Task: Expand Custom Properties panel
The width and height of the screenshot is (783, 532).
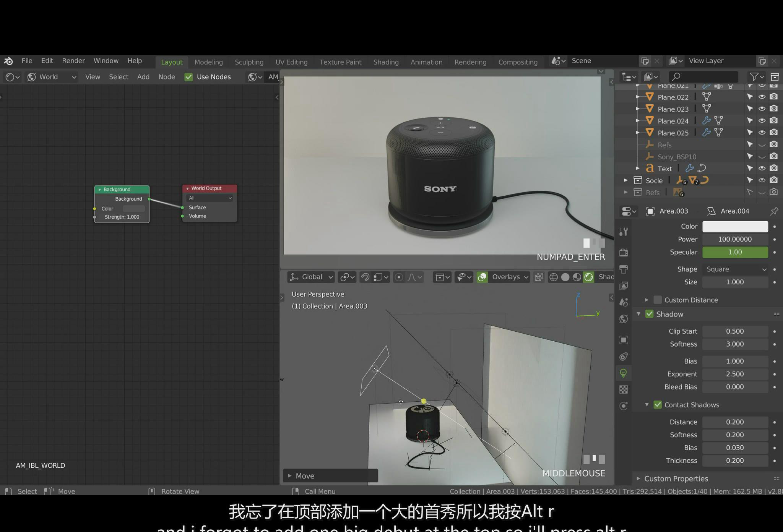Action: click(638, 478)
